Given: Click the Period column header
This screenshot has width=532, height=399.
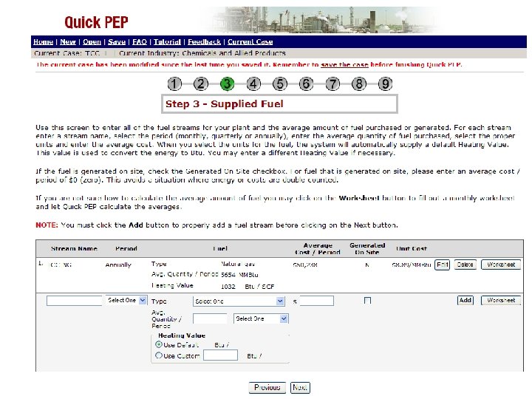Looking at the screenshot, I should tap(126, 249).
